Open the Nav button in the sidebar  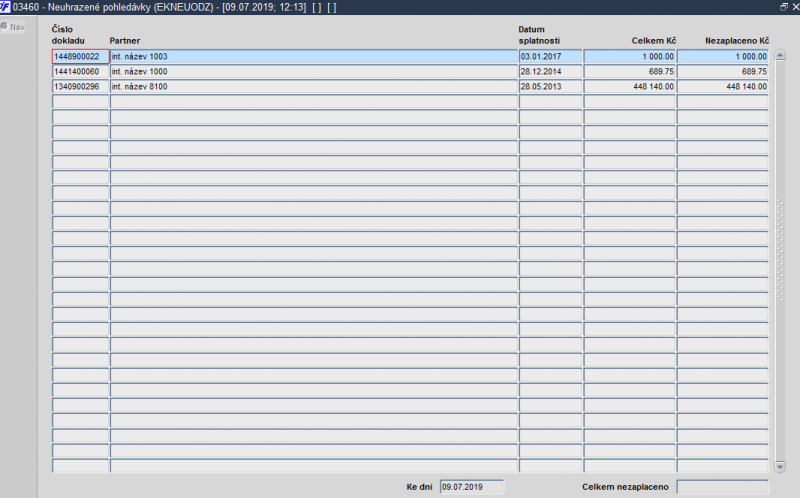[13, 27]
